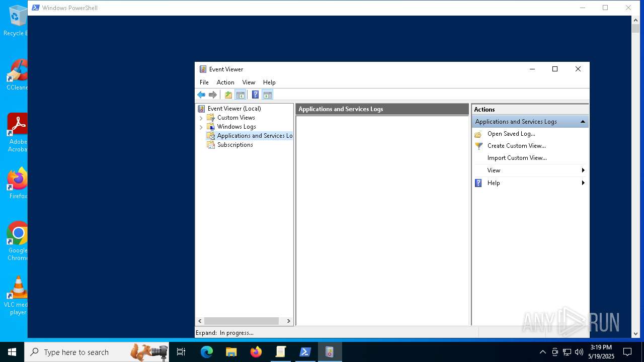Open the View submenu in Actions pane
The width and height of the screenshot is (644, 362).
(x=530, y=170)
